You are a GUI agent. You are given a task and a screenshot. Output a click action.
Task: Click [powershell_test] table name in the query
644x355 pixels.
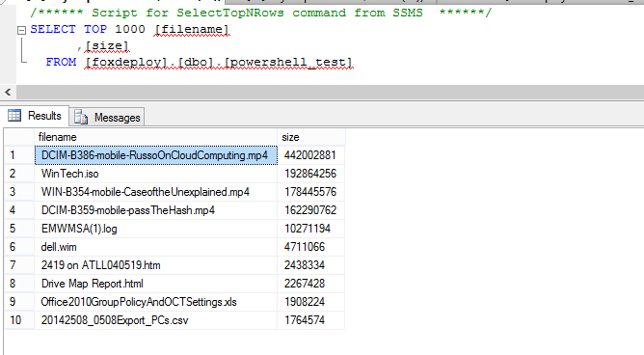click(x=288, y=63)
